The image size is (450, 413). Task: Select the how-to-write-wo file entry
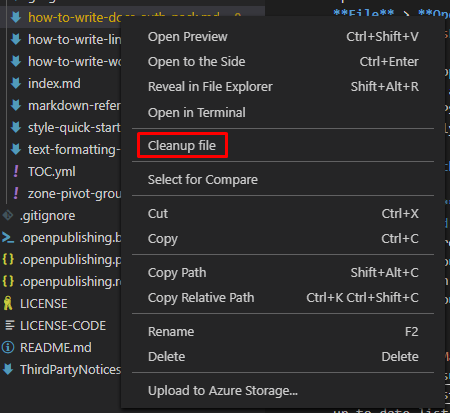(74, 61)
